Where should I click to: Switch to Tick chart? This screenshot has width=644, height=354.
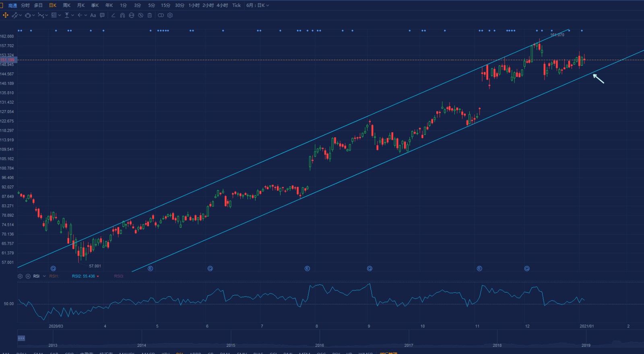[236, 5]
